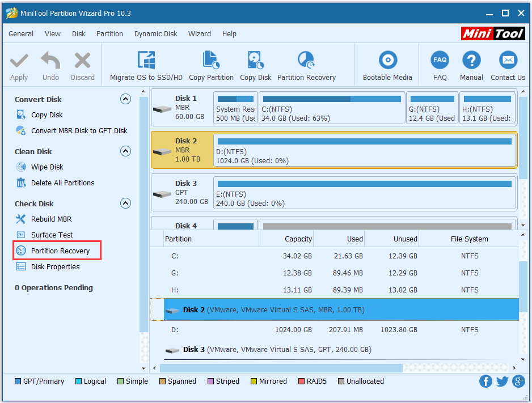532x403 pixels.
Task: Select the Disk 3 E: partition bar
Action: point(365,193)
